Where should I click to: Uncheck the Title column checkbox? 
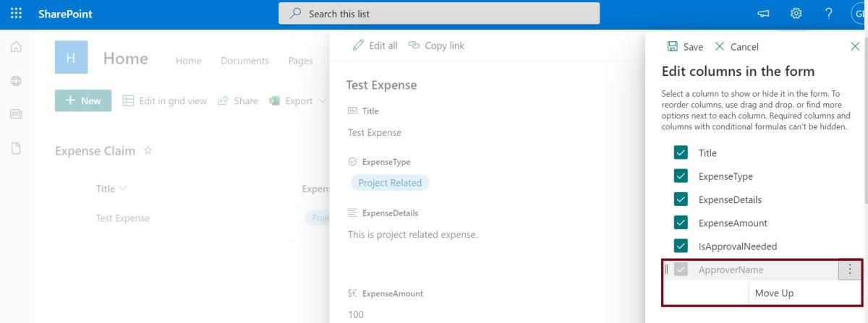pos(681,152)
